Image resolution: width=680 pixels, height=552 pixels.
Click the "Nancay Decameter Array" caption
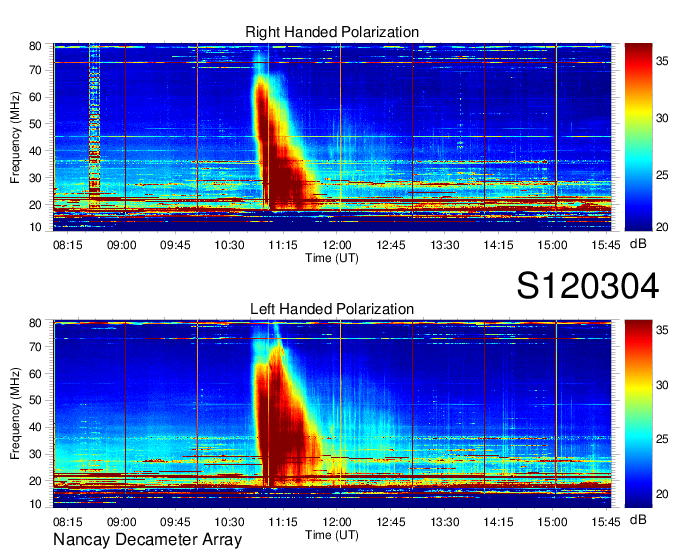click(147, 540)
